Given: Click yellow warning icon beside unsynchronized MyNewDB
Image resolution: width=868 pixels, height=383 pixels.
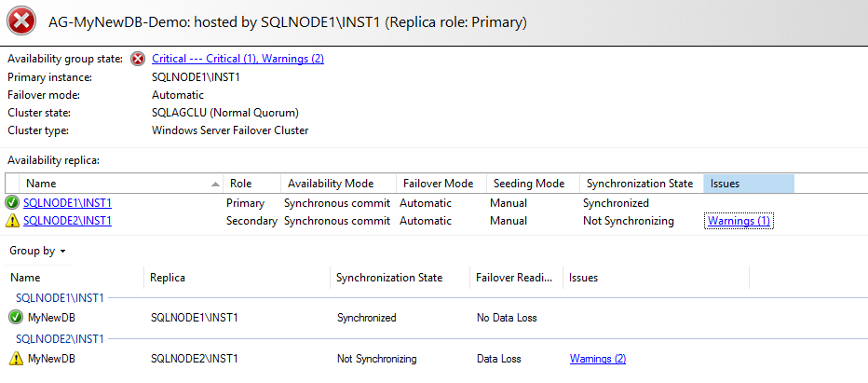Looking at the screenshot, I should (x=16, y=359).
